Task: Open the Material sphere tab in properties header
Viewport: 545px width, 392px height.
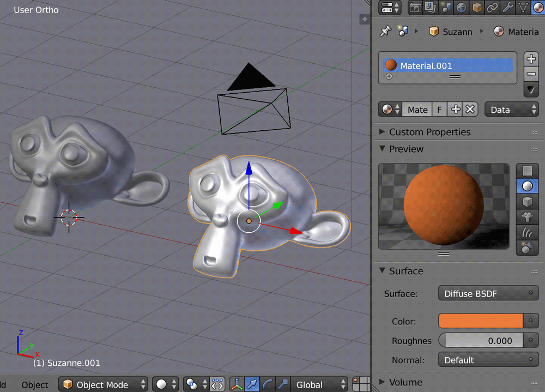Action: click(538, 7)
